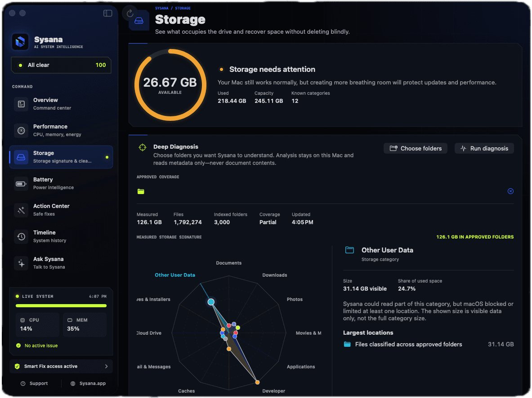The width and height of the screenshot is (532, 398).
Task: Click the Downloads chart label
Action: 275,275
